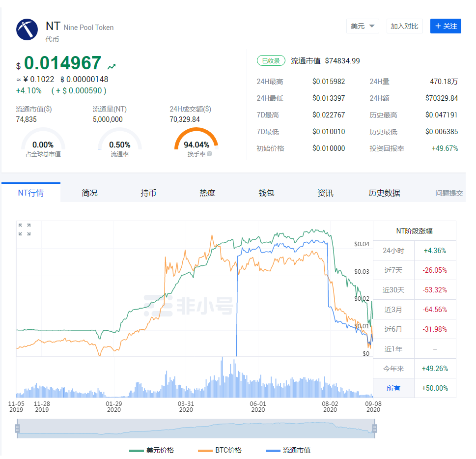Click the 5,000,000 circulating supply value
This screenshot has height=459, width=476.
pyautogui.click(x=108, y=119)
